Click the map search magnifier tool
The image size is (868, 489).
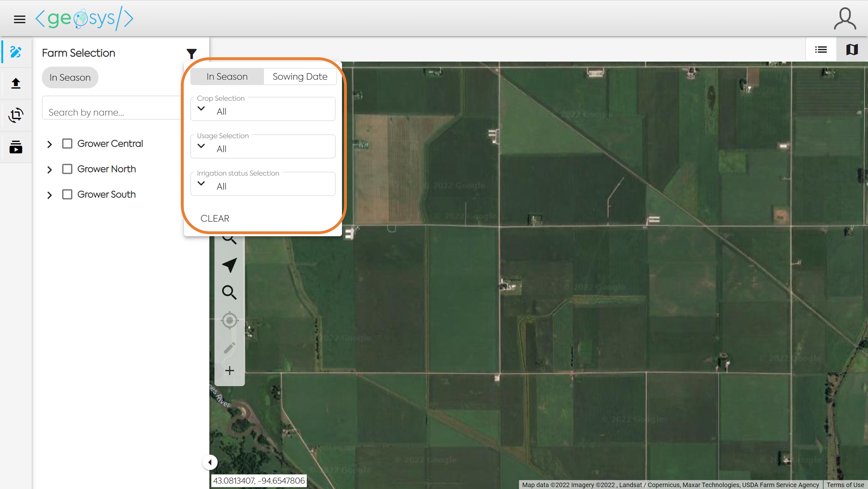(x=229, y=292)
